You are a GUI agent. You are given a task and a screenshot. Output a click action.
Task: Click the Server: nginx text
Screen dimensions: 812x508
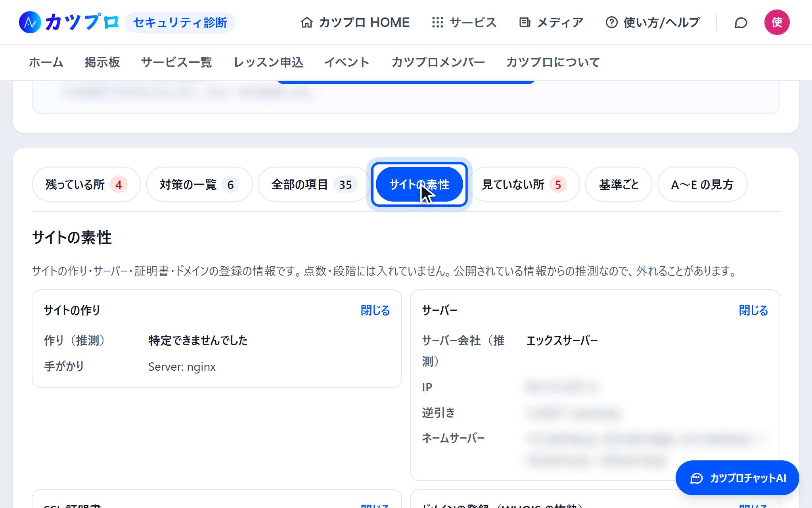coord(182,367)
